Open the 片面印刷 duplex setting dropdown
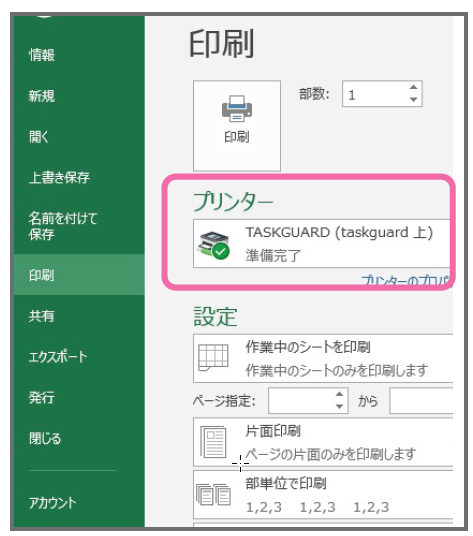 pos(323,442)
